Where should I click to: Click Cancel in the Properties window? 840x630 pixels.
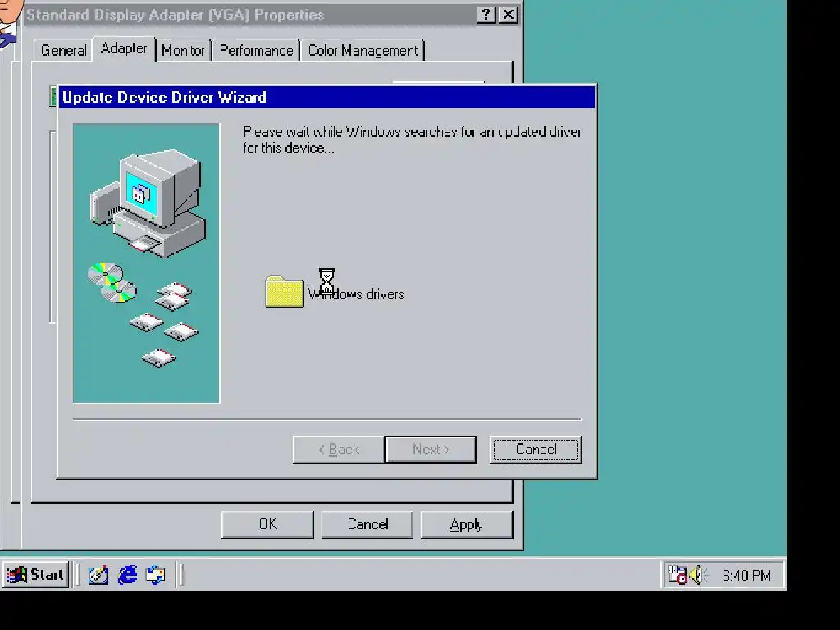(x=367, y=524)
